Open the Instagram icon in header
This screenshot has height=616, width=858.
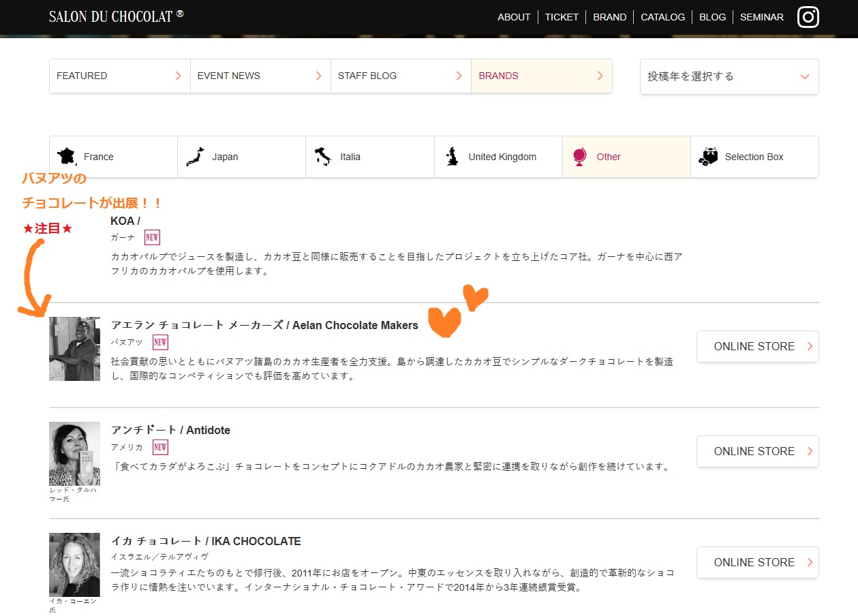coord(808,17)
